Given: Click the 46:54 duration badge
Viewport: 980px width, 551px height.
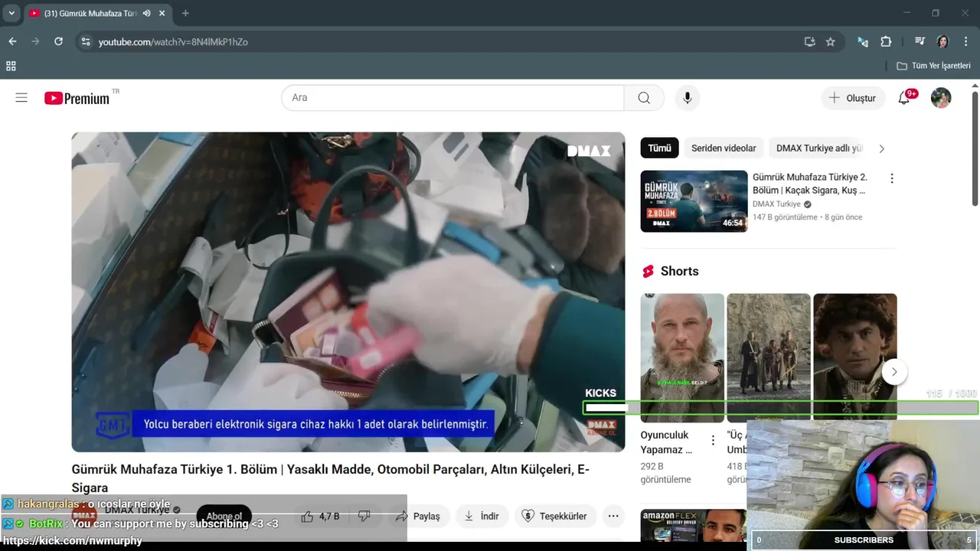Looking at the screenshot, I should [x=733, y=223].
